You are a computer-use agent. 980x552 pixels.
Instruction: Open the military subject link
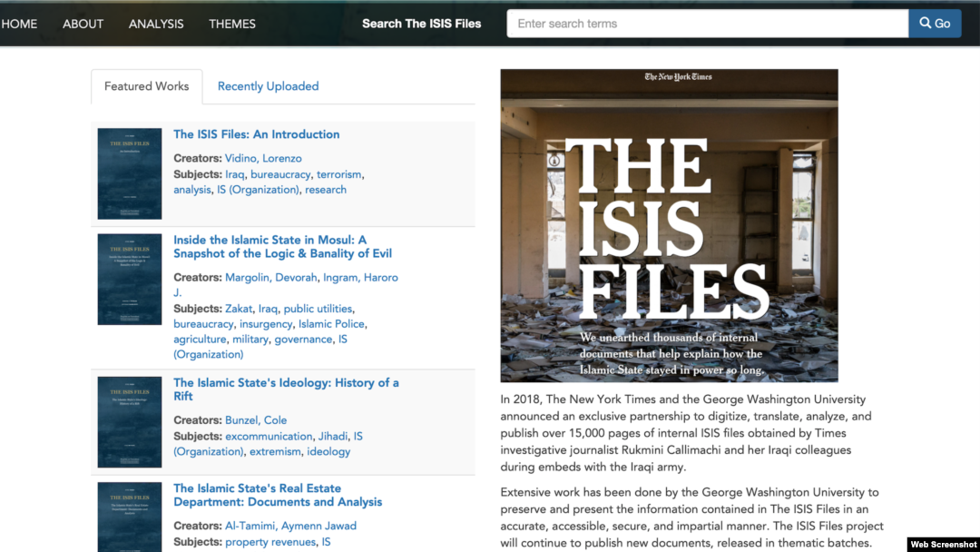click(x=250, y=339)
